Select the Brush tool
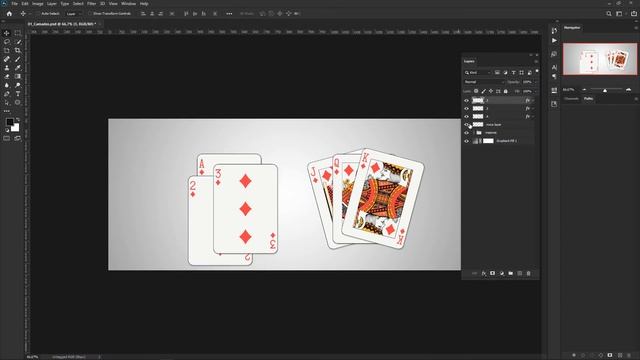 tap(18, 59)
